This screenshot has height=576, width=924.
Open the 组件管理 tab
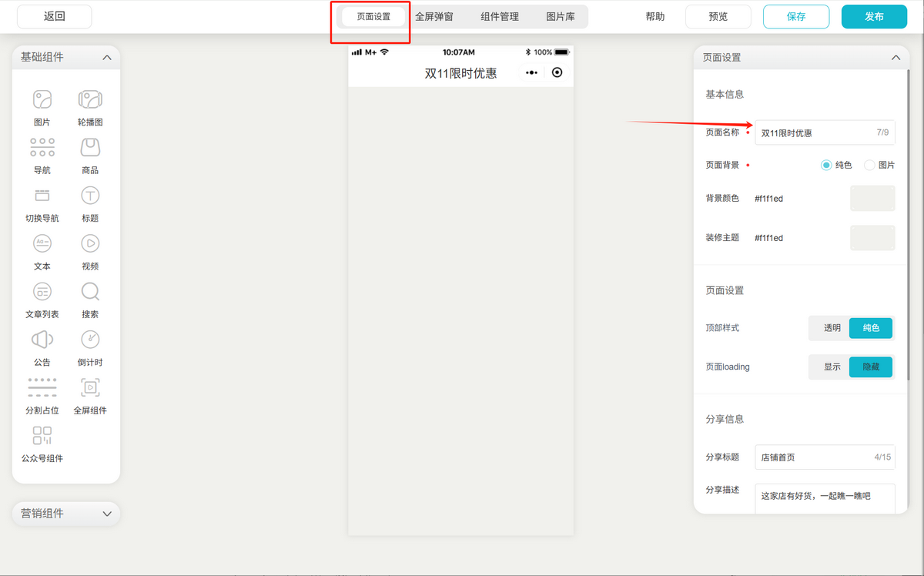tap(500, 16)
